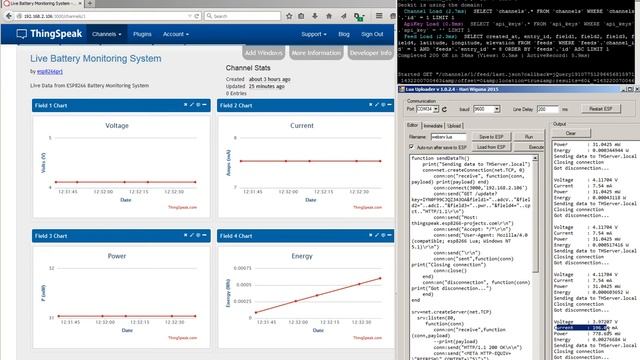This screenshot has width=640, height=360.
Task: Switch to the Upload tab
Action: pyautogui.click(x=454, y=126)
